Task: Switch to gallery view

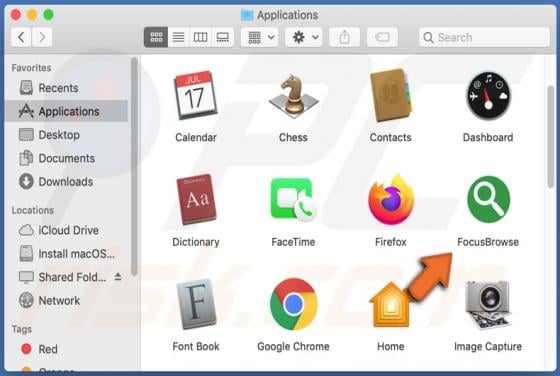Action: [x=222, y=37]
